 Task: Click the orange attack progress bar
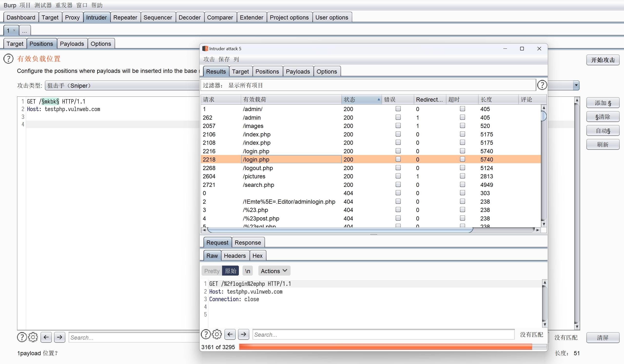click(x=385, y=347)
